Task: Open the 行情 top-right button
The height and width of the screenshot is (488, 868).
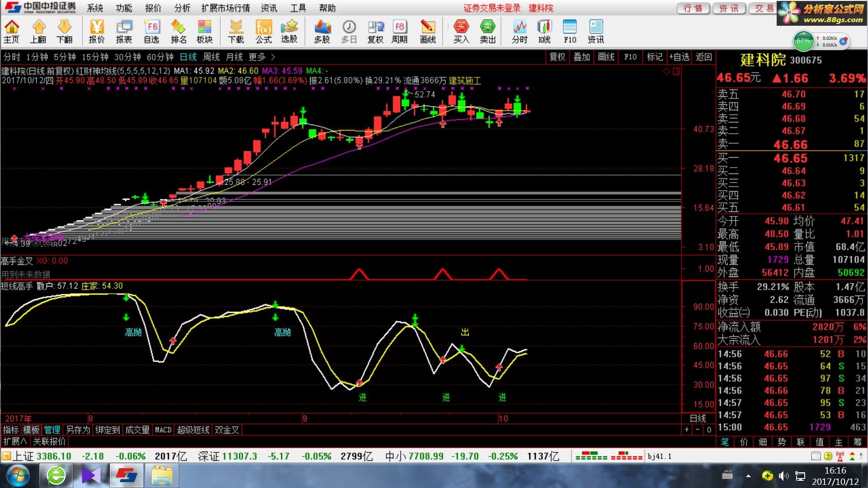Action: [x=693, y=8]
